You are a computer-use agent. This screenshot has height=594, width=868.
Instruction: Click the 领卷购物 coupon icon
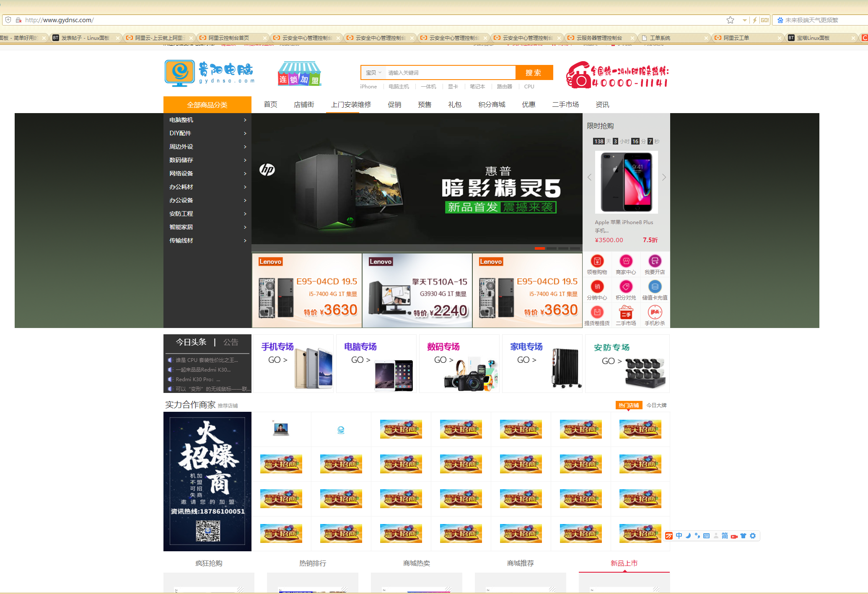pos(597,261)
